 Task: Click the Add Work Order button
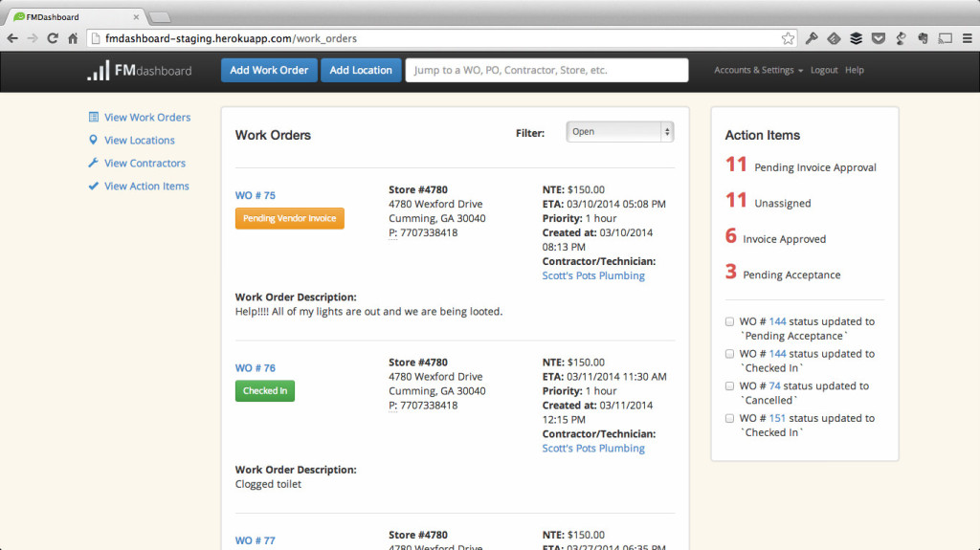click(x=269, y=70)
